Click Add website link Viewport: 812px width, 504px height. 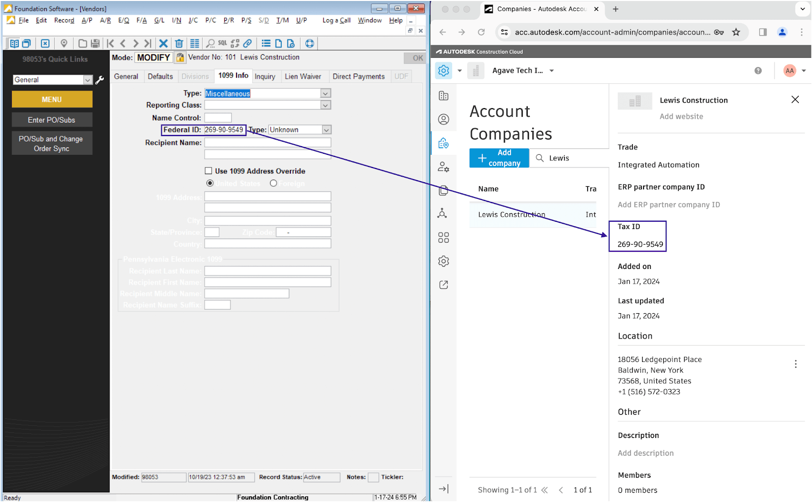tap(681, 116)
